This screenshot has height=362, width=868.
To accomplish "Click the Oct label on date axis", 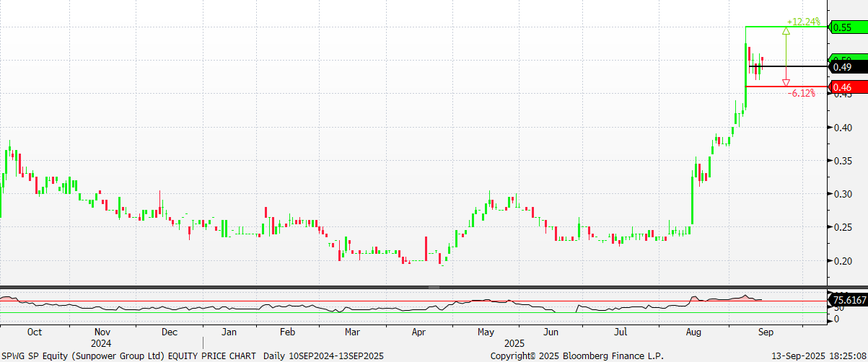I will pyautogui.click(x=35, y=332).
